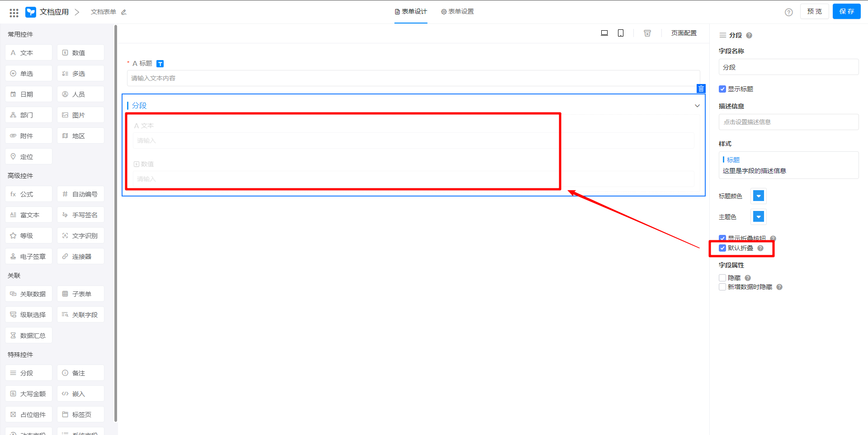Image resolution: width=868 pixels, height=435 pixels.
Task: Enable the 隐藏 field property checkbox
Action: tap(722, 278)
